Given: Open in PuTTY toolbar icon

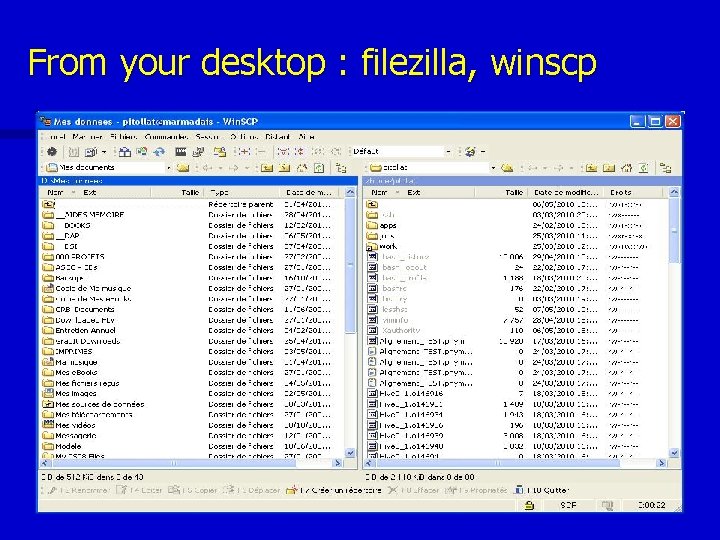Looking at the screenshot, I should [198, 152].
